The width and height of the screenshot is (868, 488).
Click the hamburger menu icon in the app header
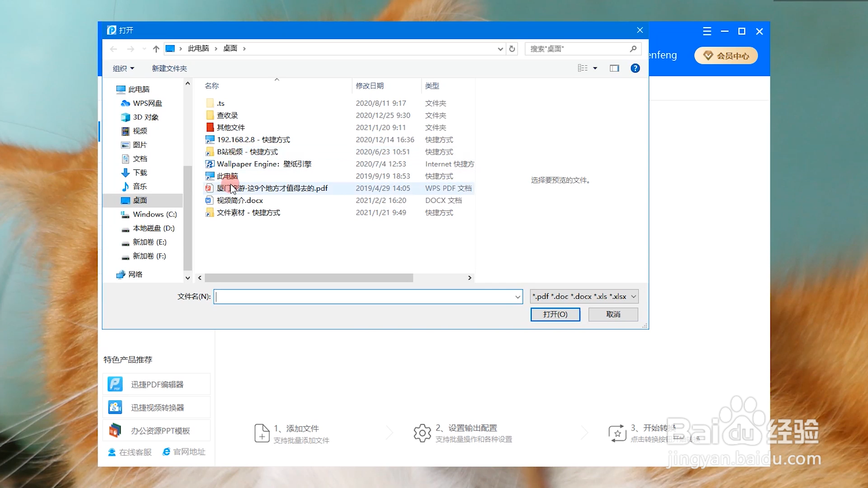click(707, 31)
